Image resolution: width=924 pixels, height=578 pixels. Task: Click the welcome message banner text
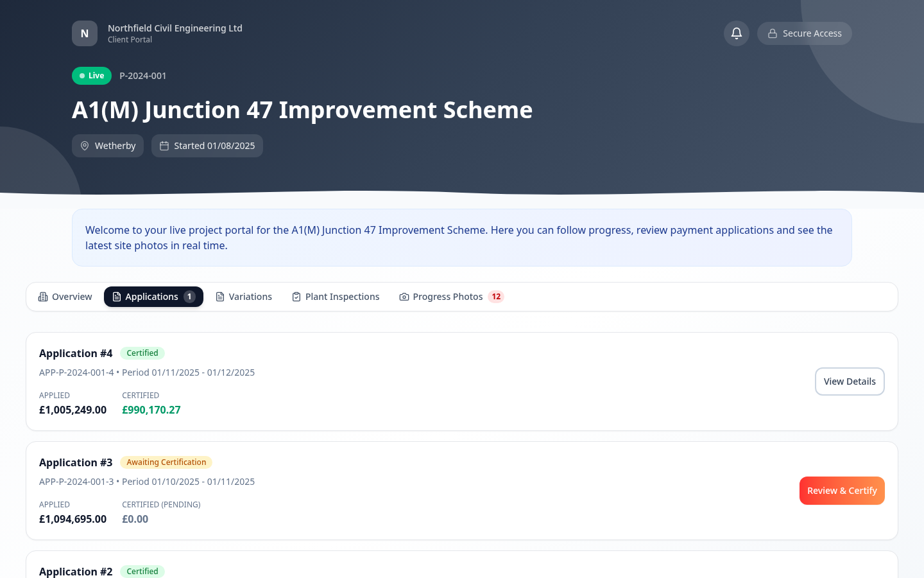tap(459, 238)
